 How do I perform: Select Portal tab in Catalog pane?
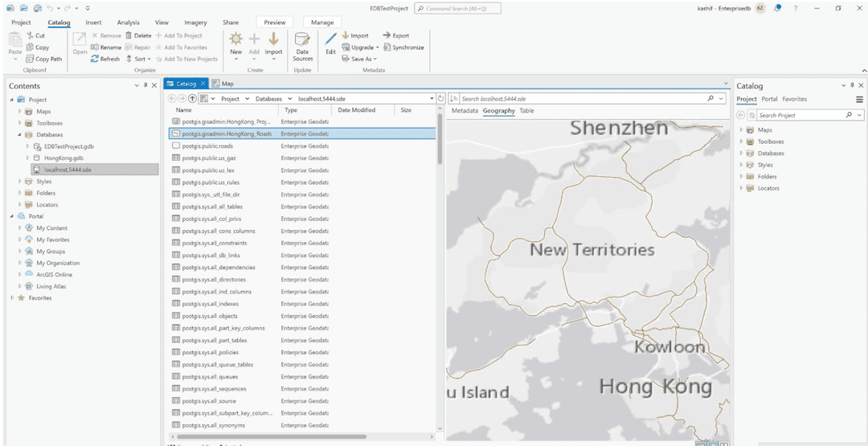tap(769, 99)
